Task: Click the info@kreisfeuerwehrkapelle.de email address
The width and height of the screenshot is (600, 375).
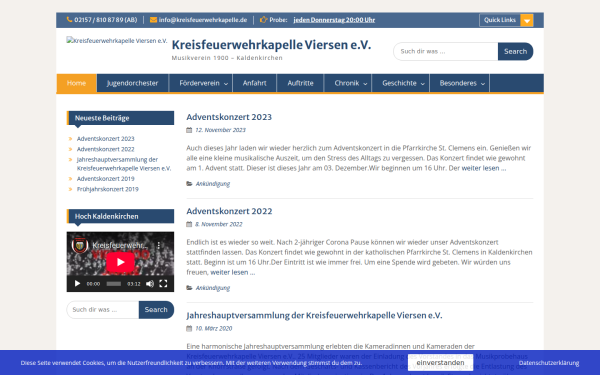Action: 203,20
